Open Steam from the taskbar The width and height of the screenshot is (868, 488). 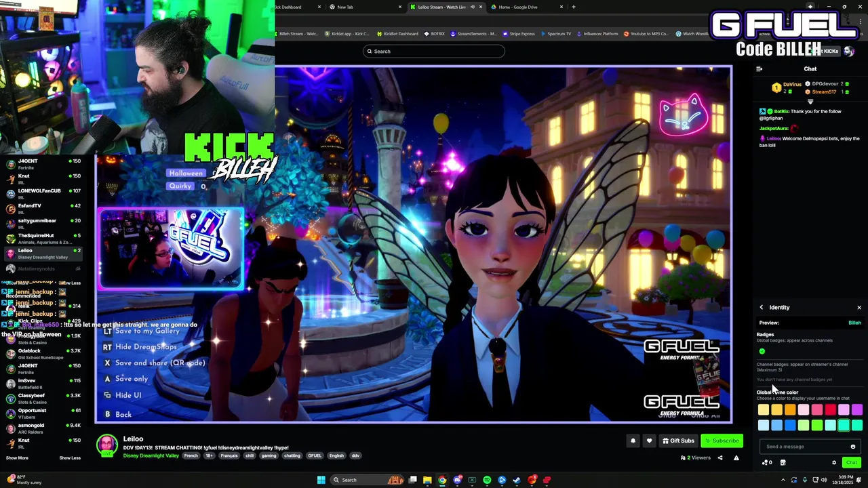pos(517,480)
